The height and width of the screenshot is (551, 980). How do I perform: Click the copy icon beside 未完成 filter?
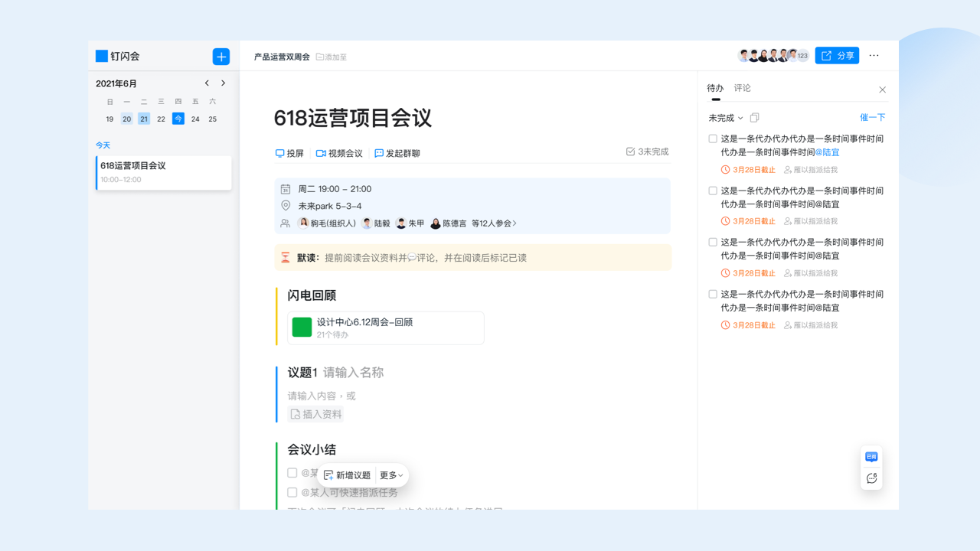click(754, 117)
